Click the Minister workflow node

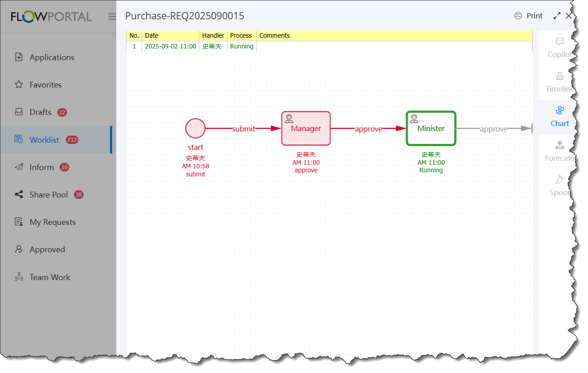click(431, 128)
